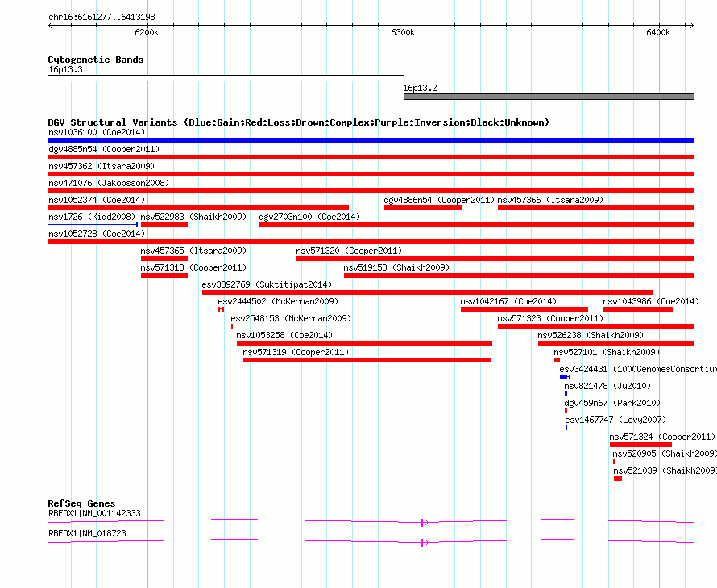The height and width of the screenshot is (588, 717).
Task: Click the red nsv521039 loss bar
Action: pos(618,478)
